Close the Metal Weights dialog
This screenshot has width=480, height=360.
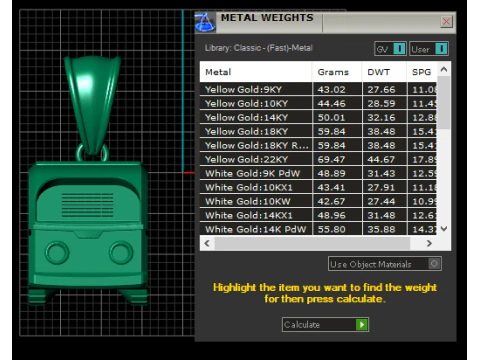[x=446, y=22]
